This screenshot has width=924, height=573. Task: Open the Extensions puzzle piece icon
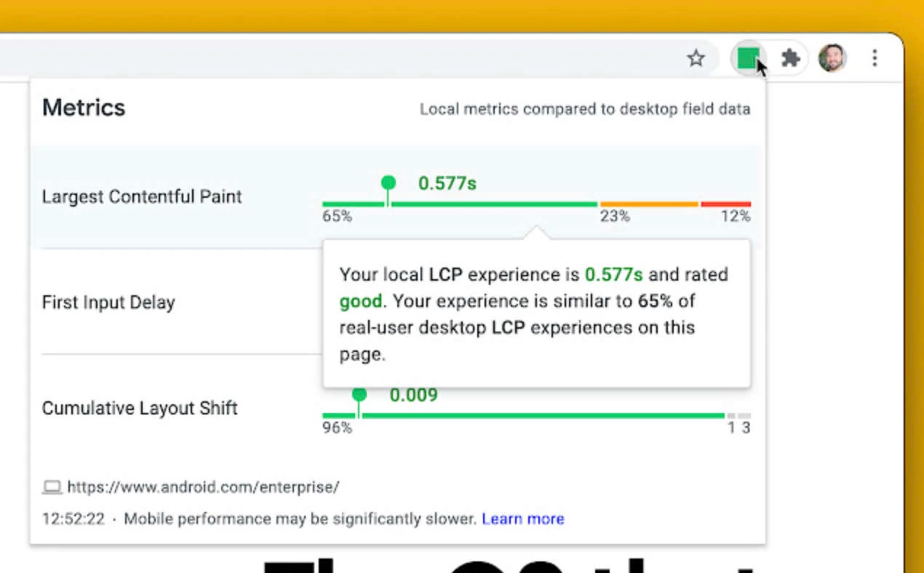[x=790, y=58]
